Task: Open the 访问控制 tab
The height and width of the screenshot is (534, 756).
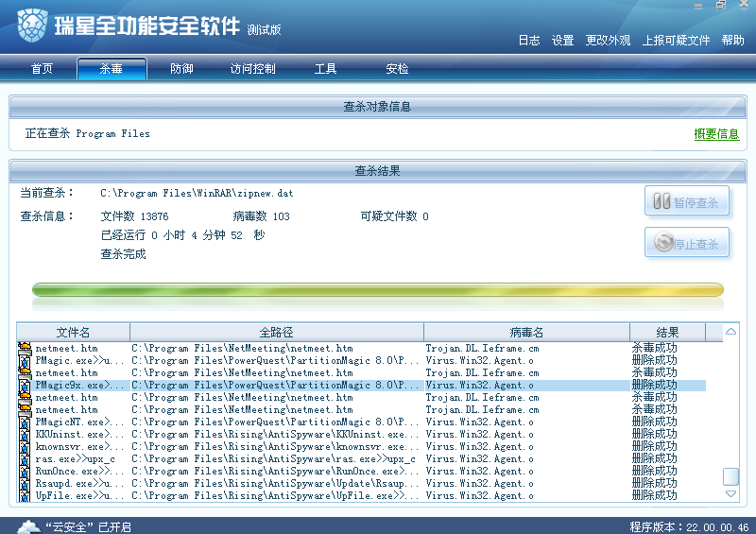Action: pos(252,69)
